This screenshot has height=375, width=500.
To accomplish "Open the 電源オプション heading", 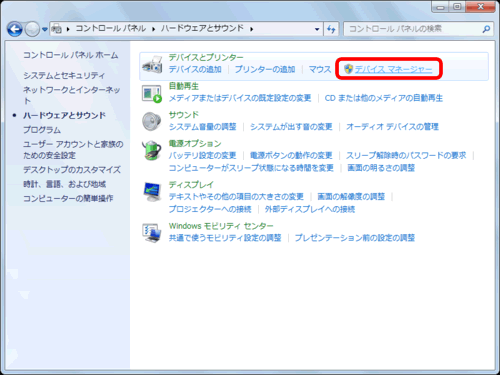I will click(x=195, y=144).
